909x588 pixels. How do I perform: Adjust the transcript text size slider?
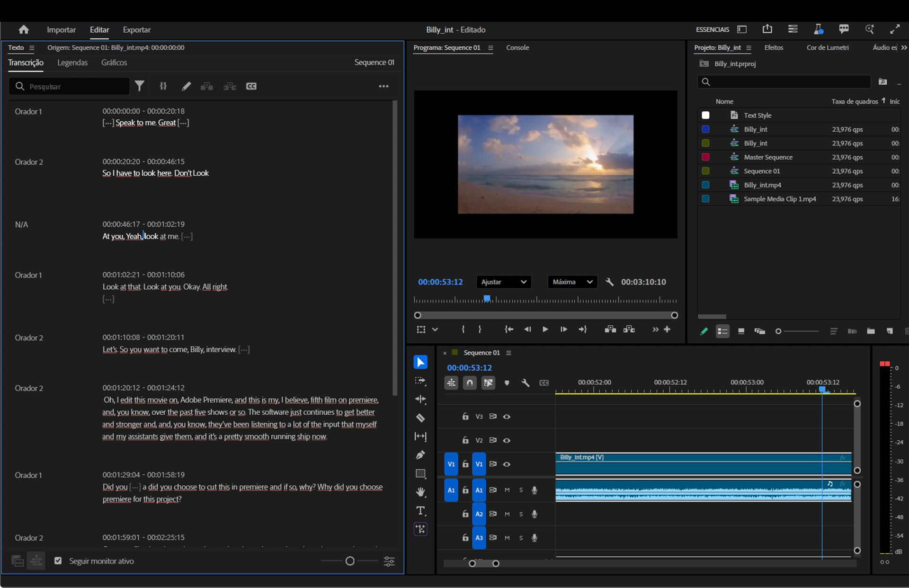click(350, 561)
